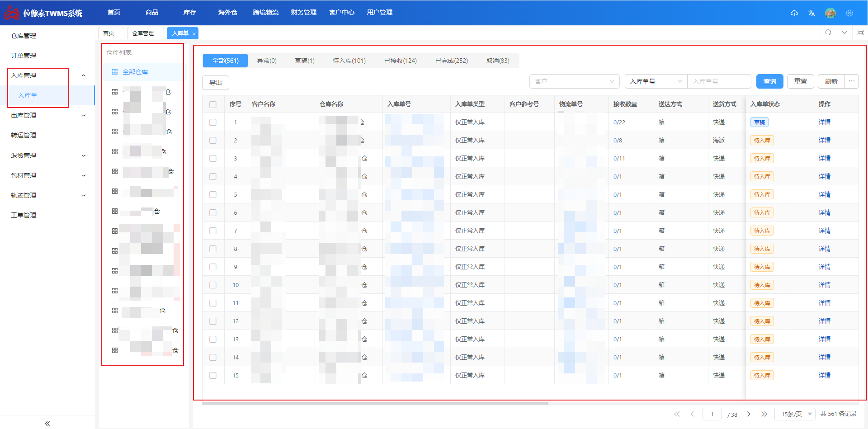The height and width of the screenshot is (429, 868).
Task: Open settings gear in top bar
Action: point(849,13)
